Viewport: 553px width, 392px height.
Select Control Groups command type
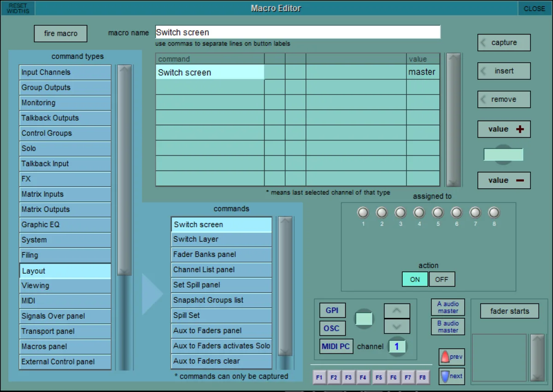65,133
